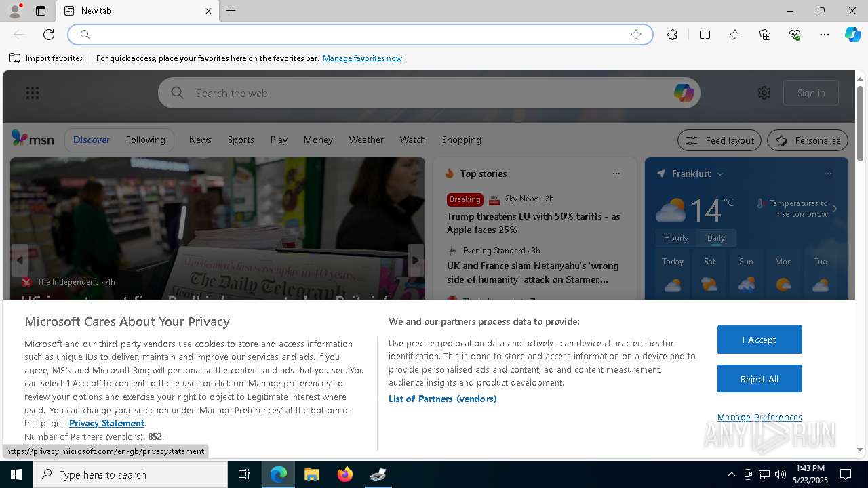Close the New tab tab
Screen dimensions: 868x488
tap(208, 11)
